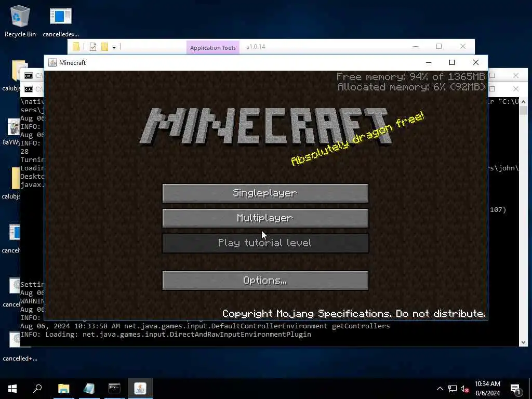532x399 pixels.
Task: Switch to Command Prompt on the taskbar
Action: [114, 389]
